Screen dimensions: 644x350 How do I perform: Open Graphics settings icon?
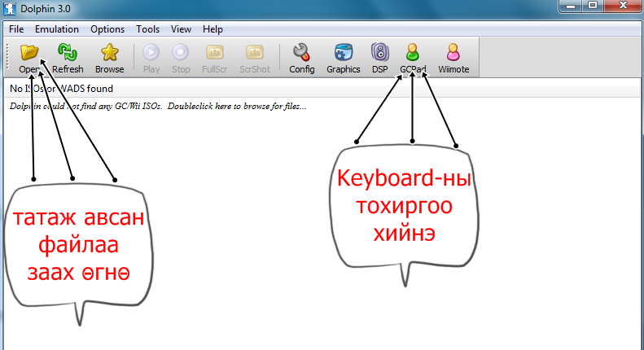tap(344, 53)
